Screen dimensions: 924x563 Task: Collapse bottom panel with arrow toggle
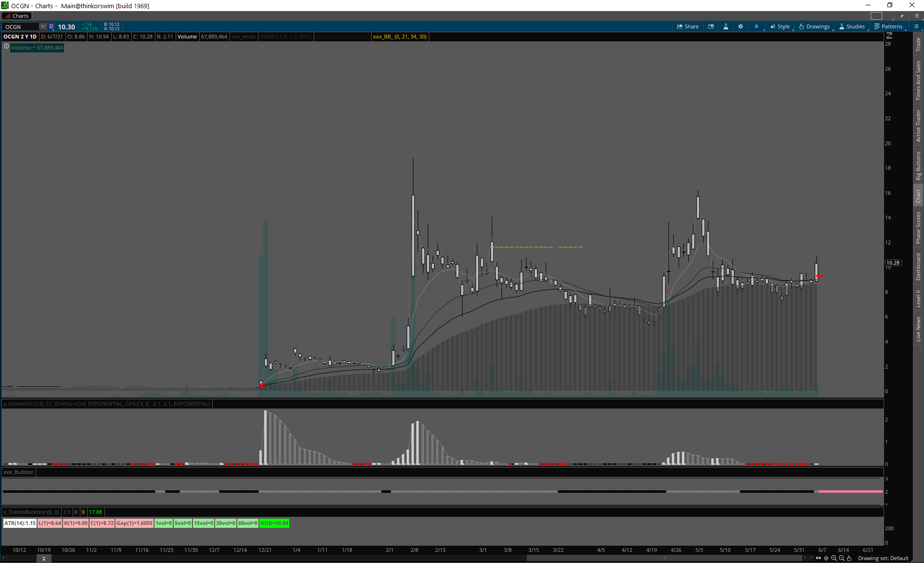[44, 559]
